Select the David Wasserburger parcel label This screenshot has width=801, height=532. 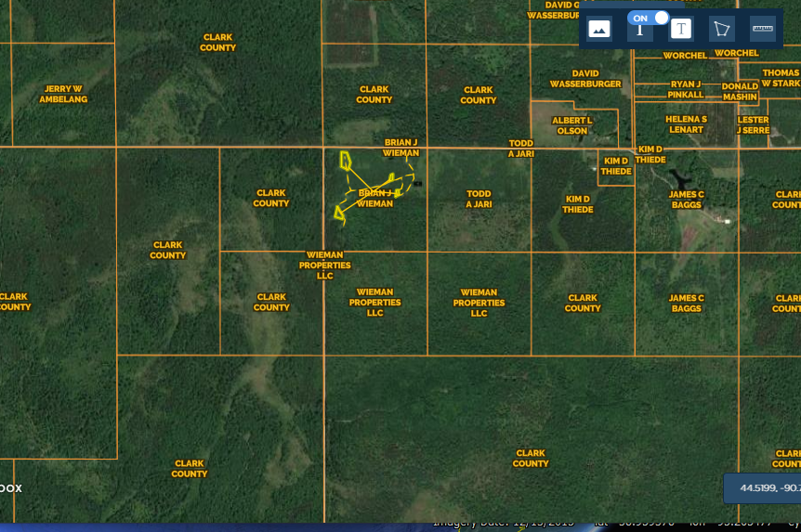point(584,78)
